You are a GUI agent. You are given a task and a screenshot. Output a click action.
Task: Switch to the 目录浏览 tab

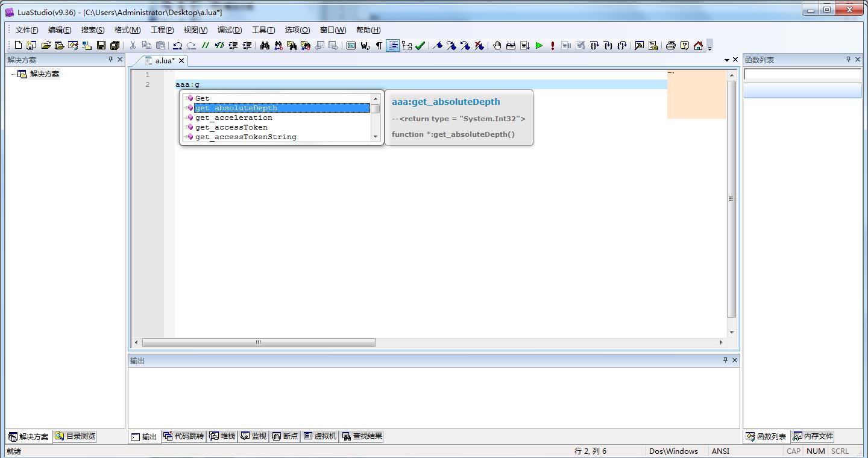click(75, 436)
